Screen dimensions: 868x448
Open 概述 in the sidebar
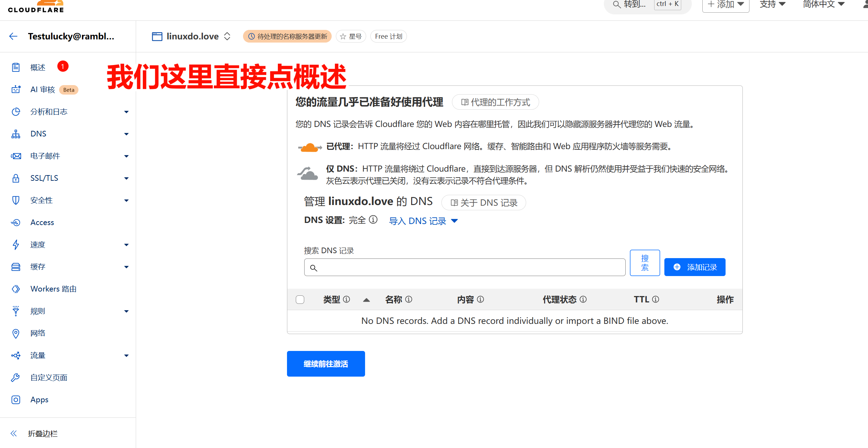click(x=38, y=67)
